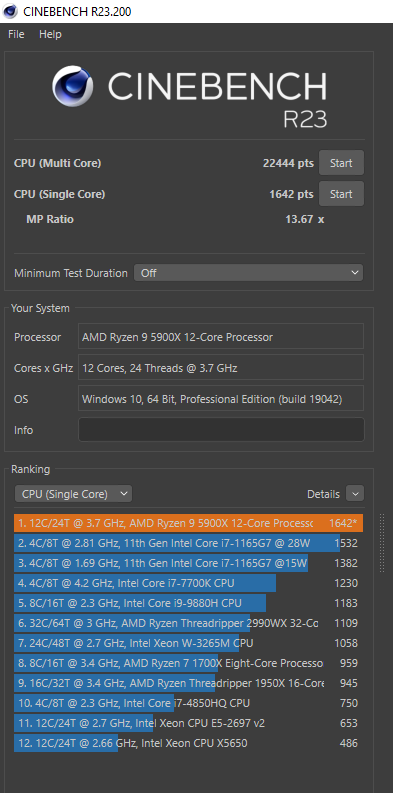Image resolution: width=393 pixels, height=793 pixels.
Task: Click the OS version field
Action: [x=221, y=399]
